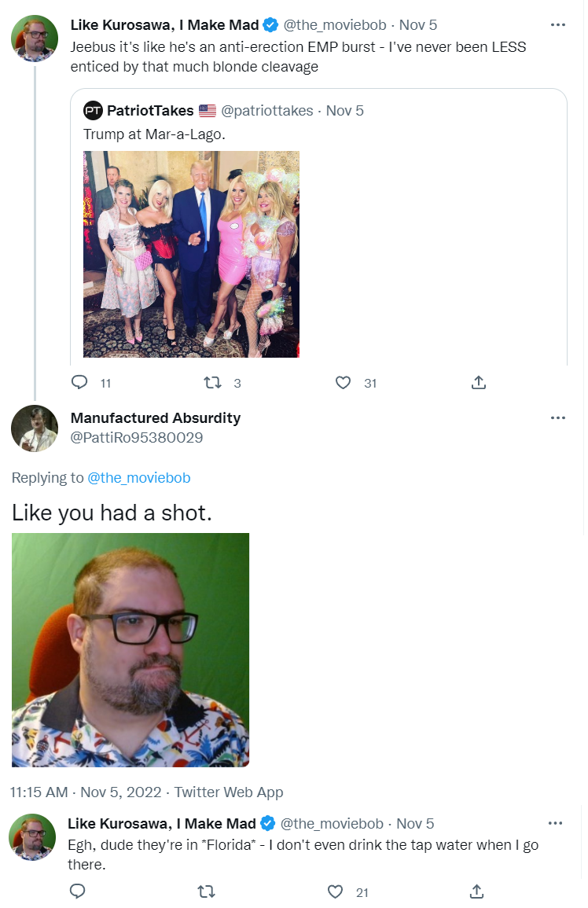Open more options on the top tweet
This screenshot has height=908, width=588.
pos(558,25)
